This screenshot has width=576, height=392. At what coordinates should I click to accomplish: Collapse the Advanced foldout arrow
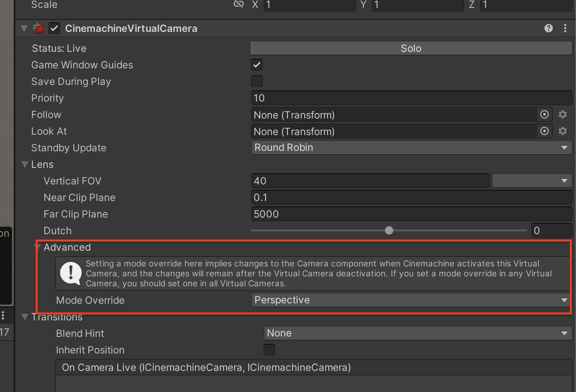pyautogui.click(x=37, y=247)
